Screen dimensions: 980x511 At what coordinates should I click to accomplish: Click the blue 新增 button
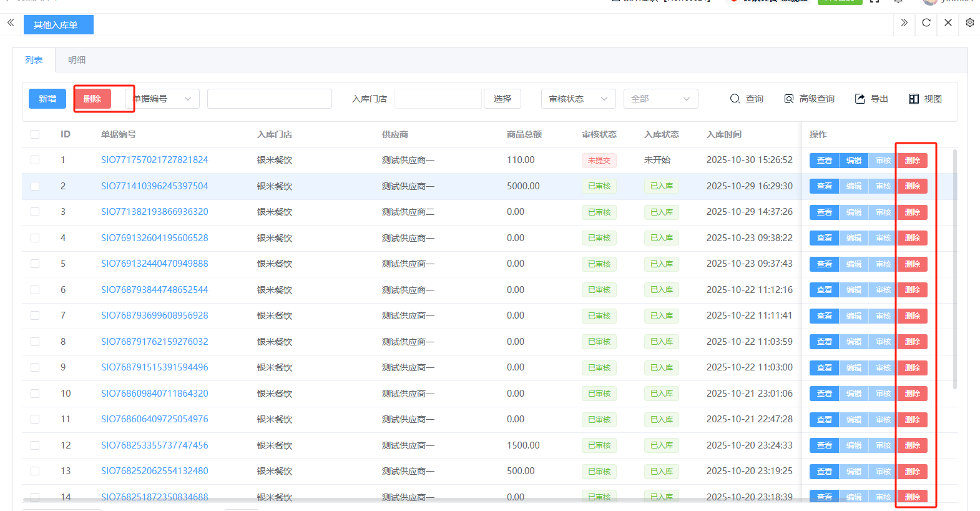click(47, 99)
